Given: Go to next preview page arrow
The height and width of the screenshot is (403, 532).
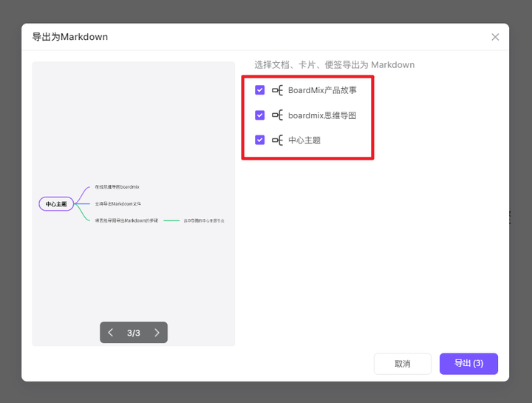Looking at the screenshot, I should tap(157, 332).
